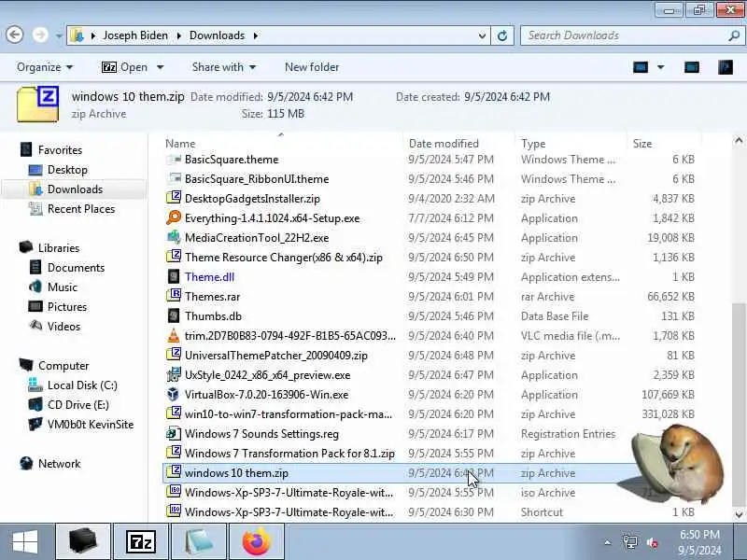747x560 pixels.
Task: Expand the arrow after Downloads in path
Action: pyautogui.click(x=256, y=35)
